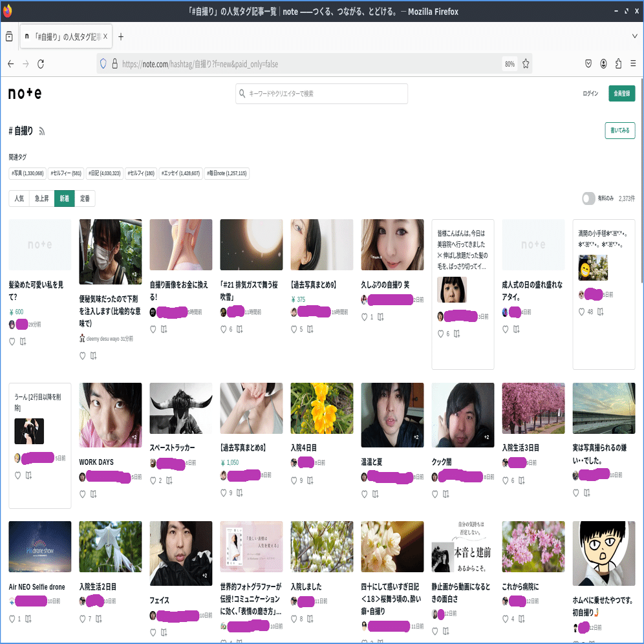Screen dimensions: 644x644
Task: Open the 本音と建前 thumbnail
Action: pos(463,546)
